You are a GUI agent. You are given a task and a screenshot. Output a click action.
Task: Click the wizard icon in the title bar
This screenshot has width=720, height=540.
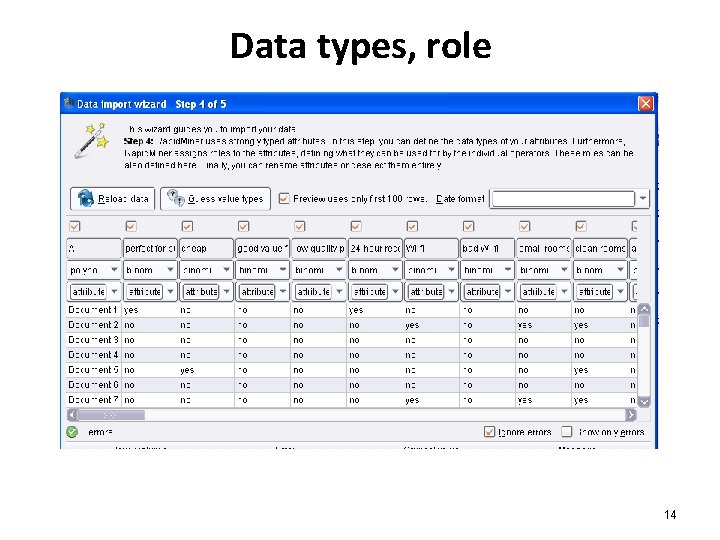(x=69, y=103)
